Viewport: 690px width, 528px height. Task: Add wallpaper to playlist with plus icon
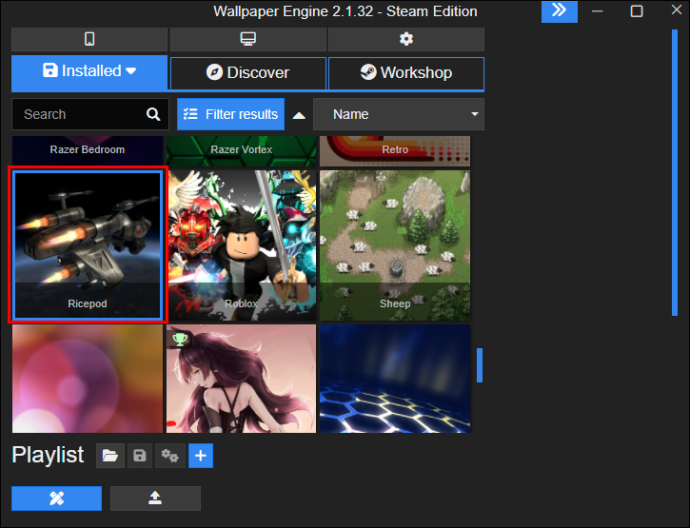200,456
